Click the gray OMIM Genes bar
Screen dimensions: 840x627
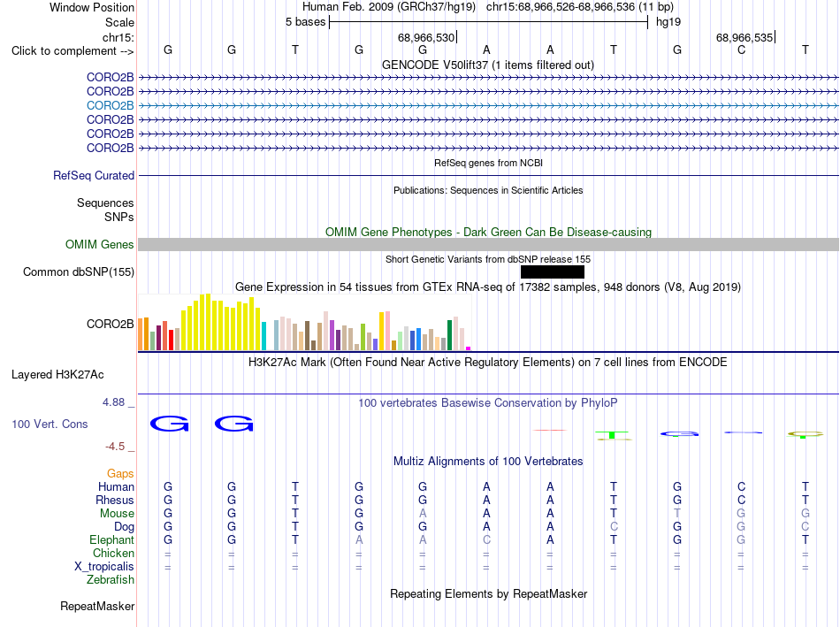(x=488, y=244)
